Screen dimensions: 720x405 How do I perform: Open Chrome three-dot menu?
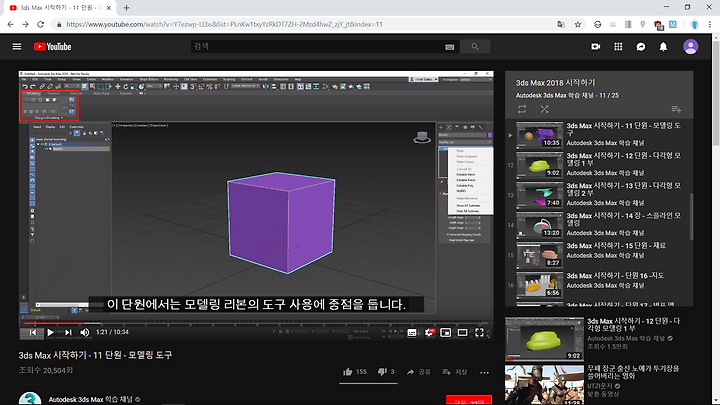[x=709, y=24]
